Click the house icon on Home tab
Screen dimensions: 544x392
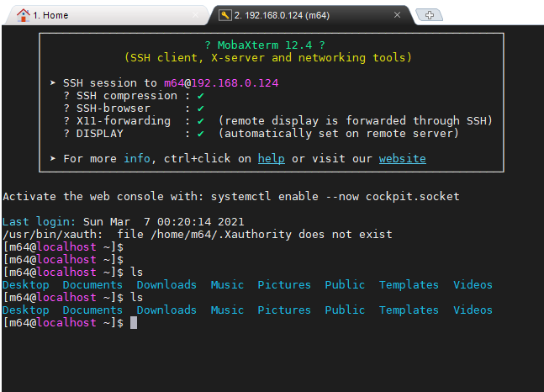coord(24,15)
